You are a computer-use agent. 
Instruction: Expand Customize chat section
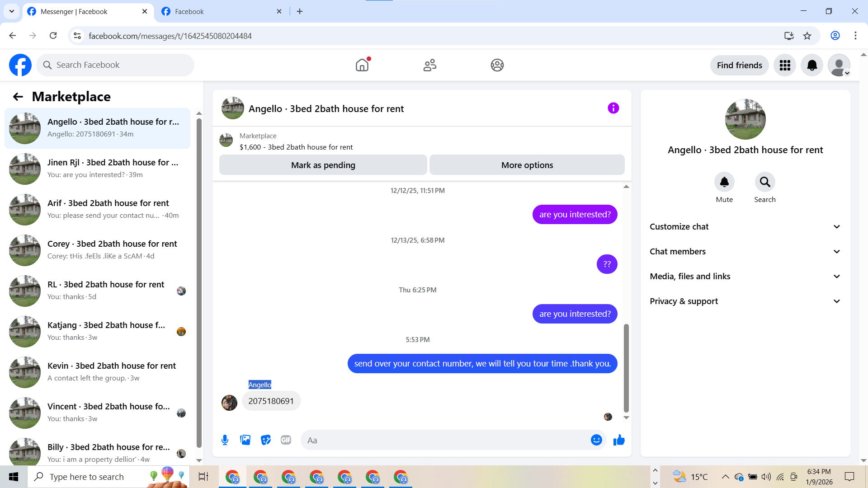click(x=745, y=227)
